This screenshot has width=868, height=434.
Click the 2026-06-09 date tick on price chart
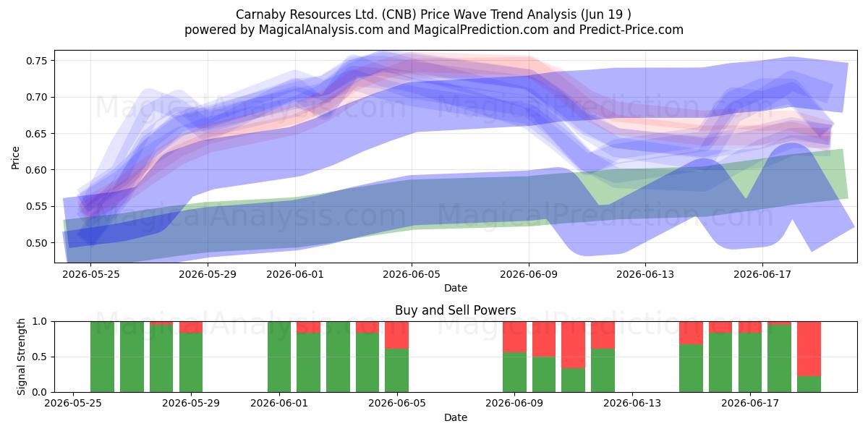click(529, 274)
